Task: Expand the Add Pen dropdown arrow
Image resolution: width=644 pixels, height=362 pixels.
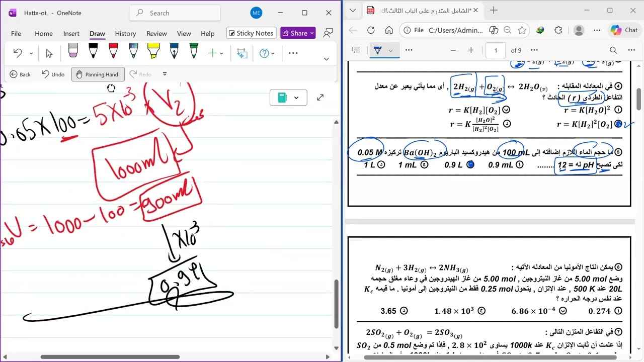Action: click(221, 53)
